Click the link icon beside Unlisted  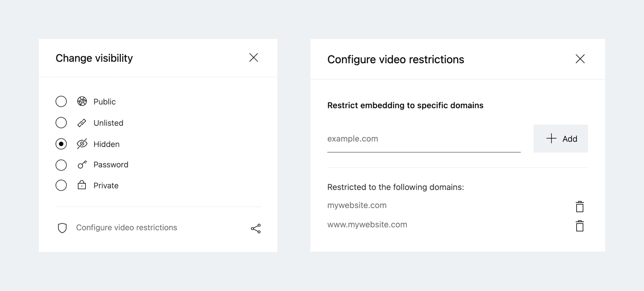82,123
